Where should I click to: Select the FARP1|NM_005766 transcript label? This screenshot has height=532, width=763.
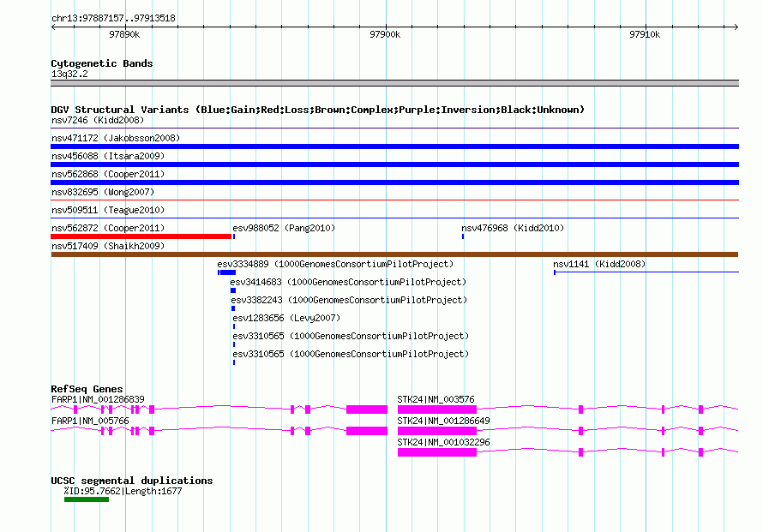(90, 421)
